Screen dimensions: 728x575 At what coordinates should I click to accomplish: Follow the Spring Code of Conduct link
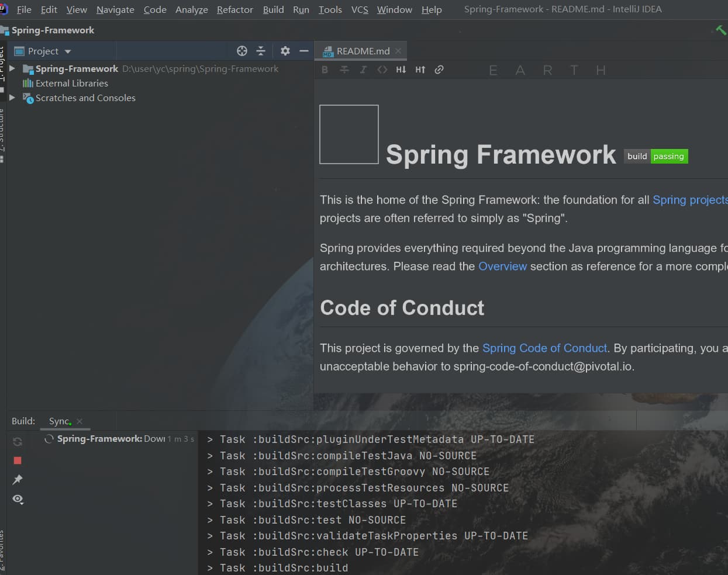click(x=544, y=348)
